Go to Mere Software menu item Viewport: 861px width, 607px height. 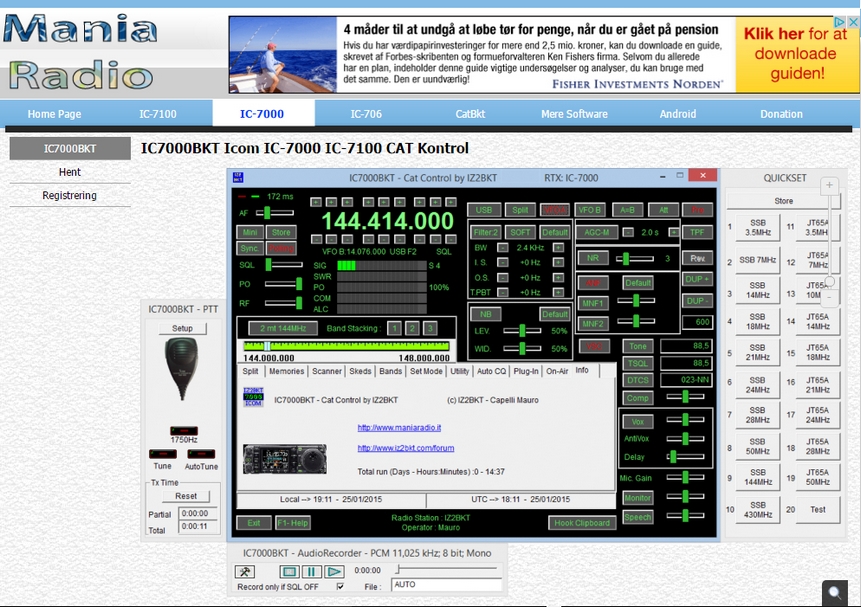tap(574, 114)
